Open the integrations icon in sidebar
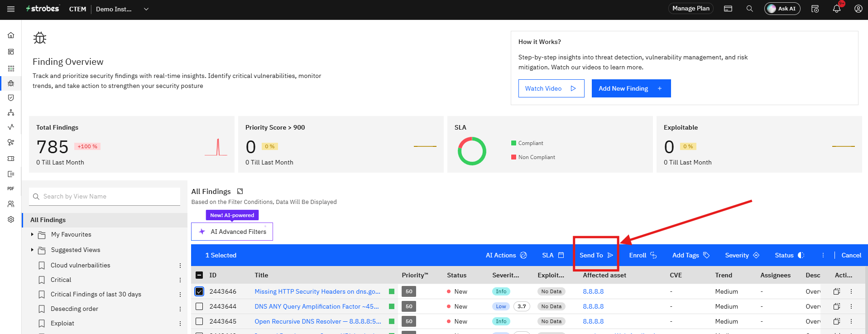The width and height of the screenshot is (868, 334). tap(11, 142)
